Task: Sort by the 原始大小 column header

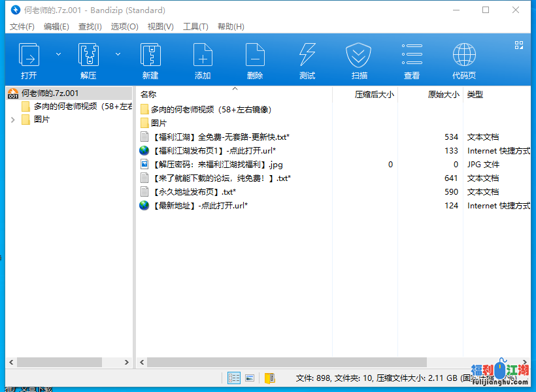Action: [x=443, y=94]
